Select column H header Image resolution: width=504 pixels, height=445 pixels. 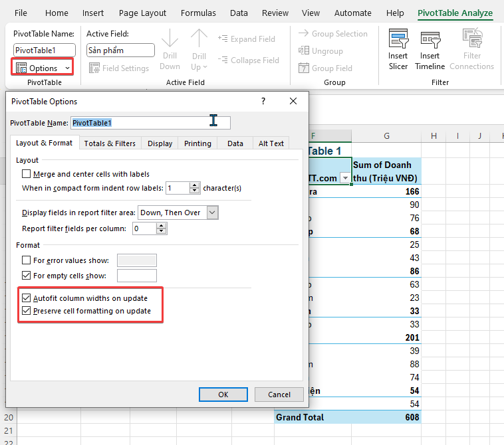[434, 135]
